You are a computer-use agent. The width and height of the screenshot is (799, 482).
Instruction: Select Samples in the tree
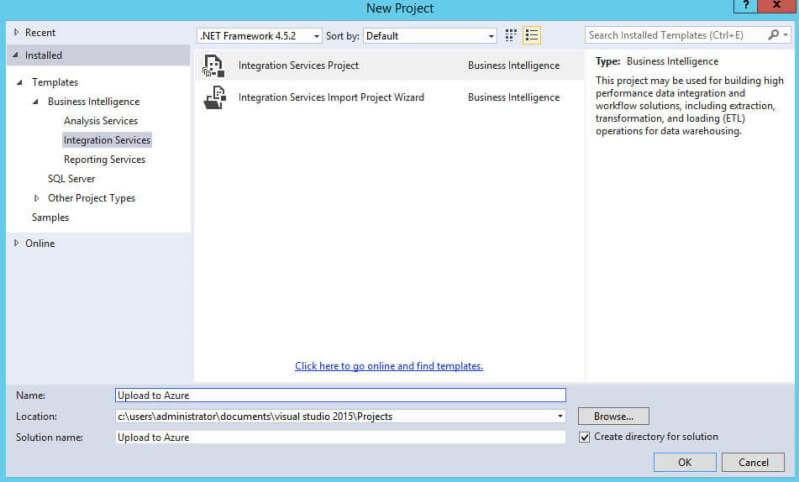(50, 218)
